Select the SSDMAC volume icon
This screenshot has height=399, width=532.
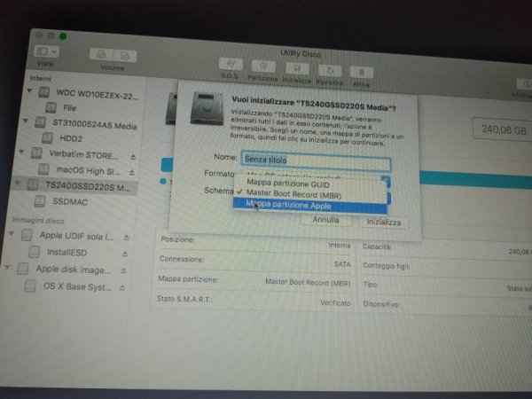[40, 201]
